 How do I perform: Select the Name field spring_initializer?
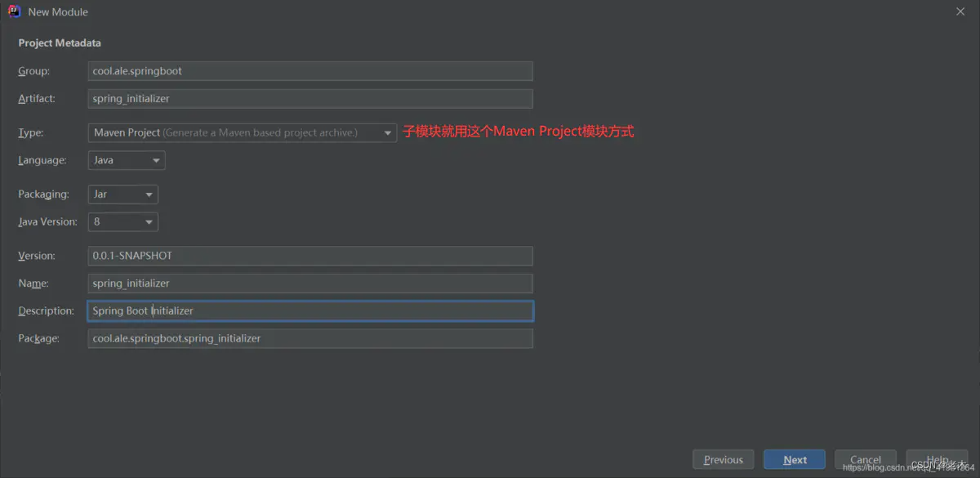(310, 284)
